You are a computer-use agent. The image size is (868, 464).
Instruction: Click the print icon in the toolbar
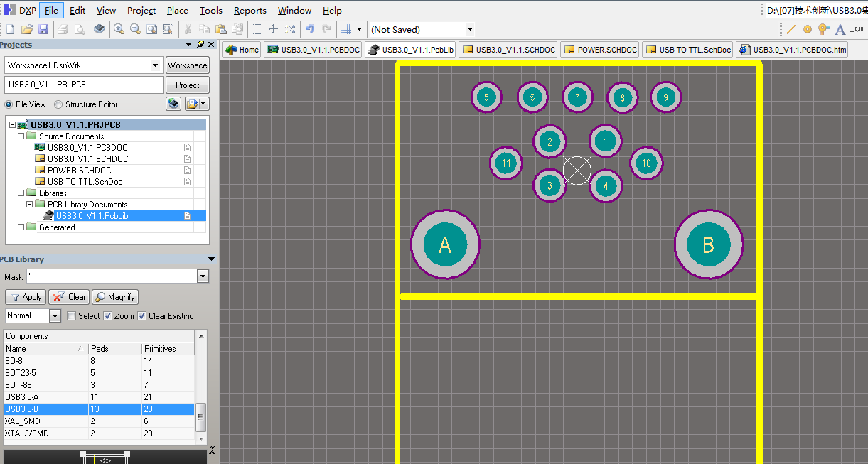[63, 29]
